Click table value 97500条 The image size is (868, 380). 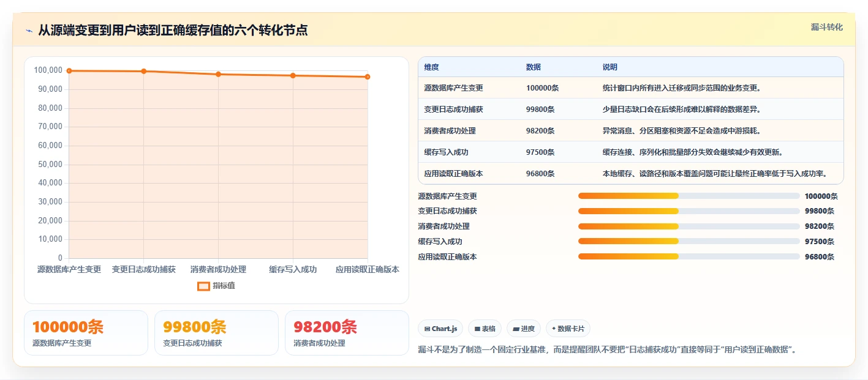coord(540,152)
